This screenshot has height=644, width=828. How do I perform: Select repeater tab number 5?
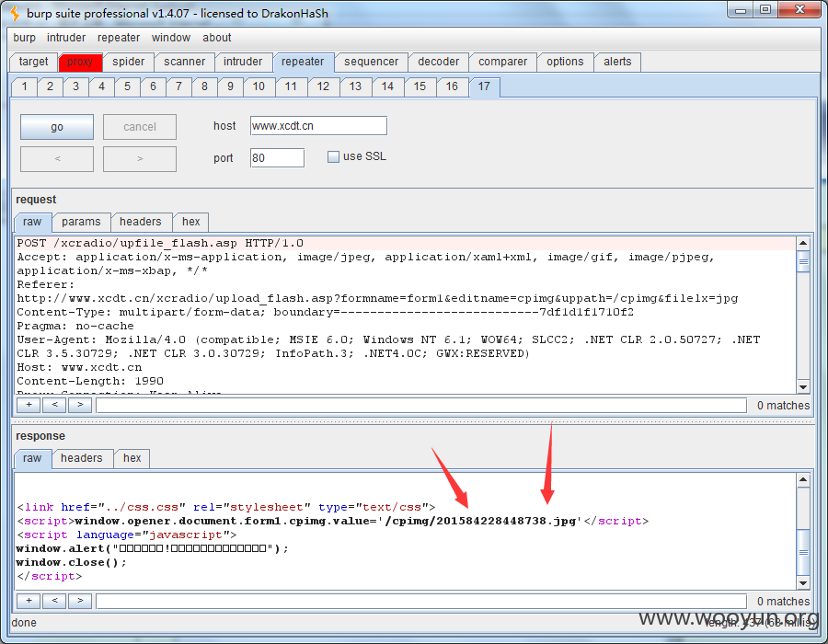coord(127,86)
